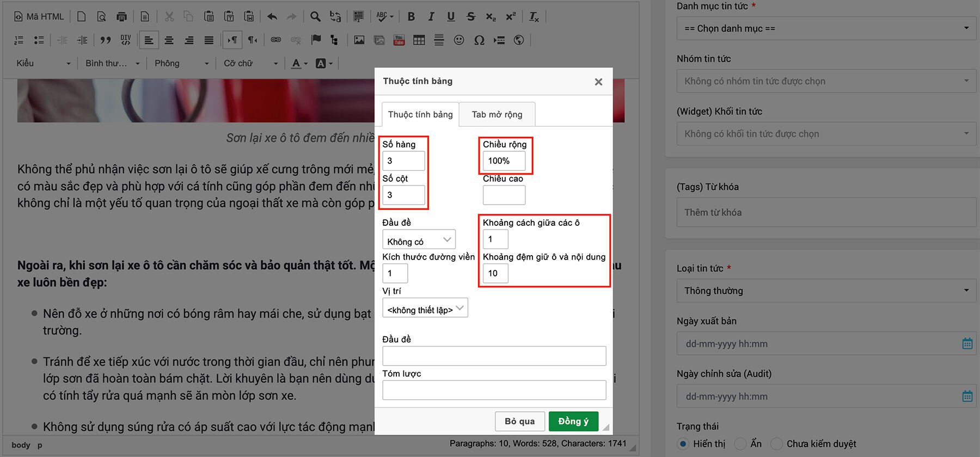This screenshot has height=457, width=980.
Task: Open the text color picker
Action: 299,64
